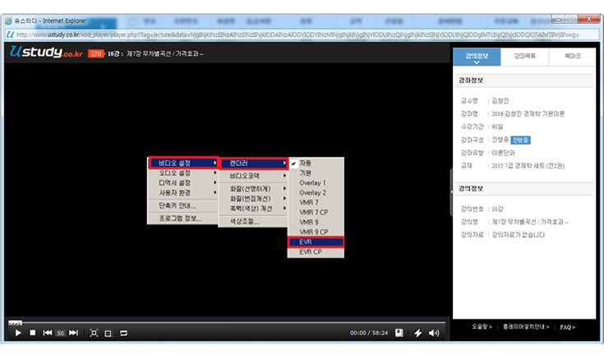This screenshot has height=364, width=604.
Task: Switch to the 북마크 tab
Action: 571,58
